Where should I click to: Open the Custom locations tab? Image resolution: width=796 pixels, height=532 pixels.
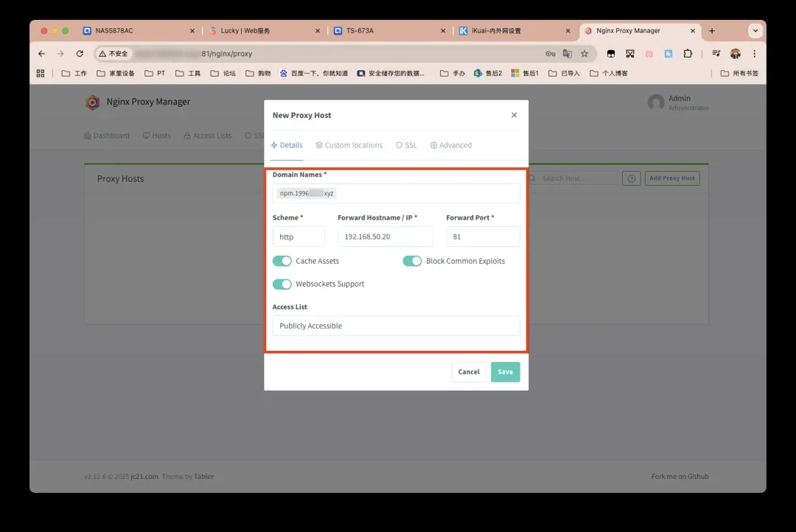click(349, 145)
